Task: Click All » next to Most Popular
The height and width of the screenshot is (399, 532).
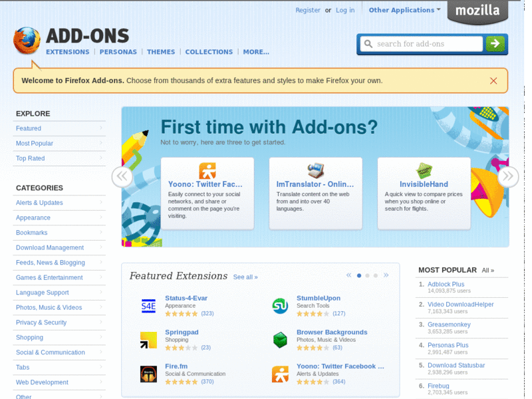Action: point(488,271)
